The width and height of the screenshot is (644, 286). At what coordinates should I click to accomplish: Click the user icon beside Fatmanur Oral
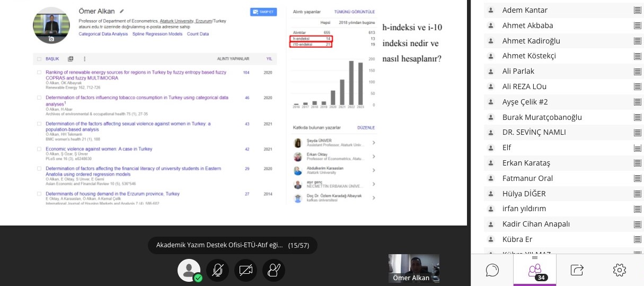[491, 178]
